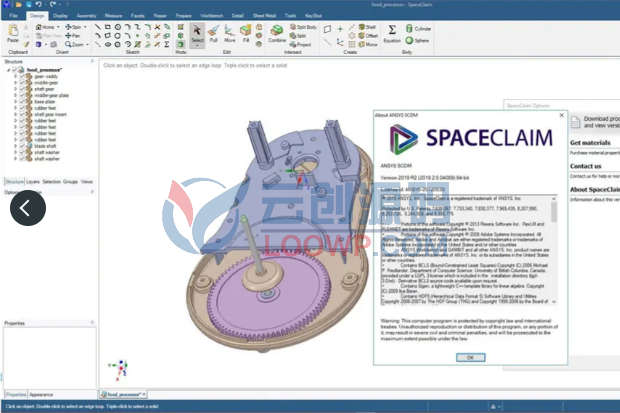Toggle visibility checkbox for base plate
Screen dimensions: 620x413
[x=22, y=102]
